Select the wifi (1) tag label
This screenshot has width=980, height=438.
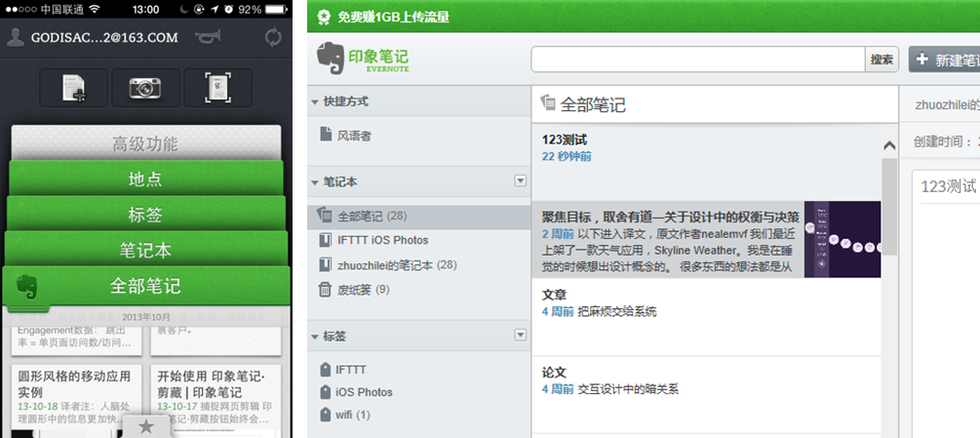pyautogui.click(x=352, y=415)
